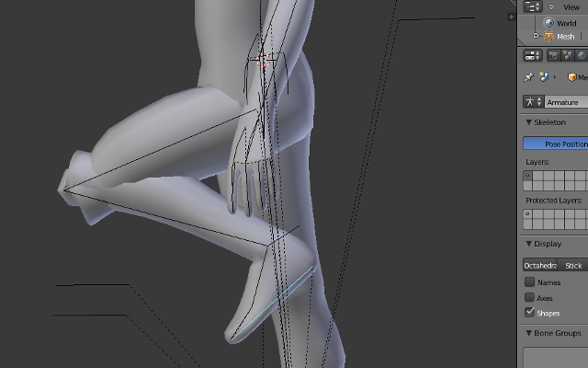Switch to the World properties tab
This screenshot has width=588, height=368.
coord(582,56)
